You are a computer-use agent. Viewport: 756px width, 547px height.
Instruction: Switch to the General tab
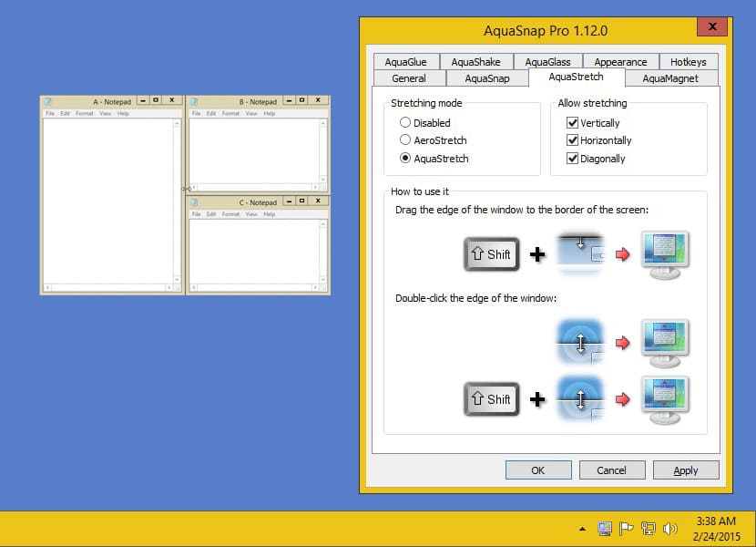pos(409,78)
